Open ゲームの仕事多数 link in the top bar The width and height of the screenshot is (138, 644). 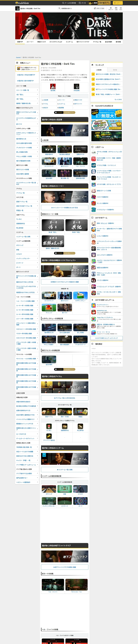pyautogui.click(x=69, y=3)
